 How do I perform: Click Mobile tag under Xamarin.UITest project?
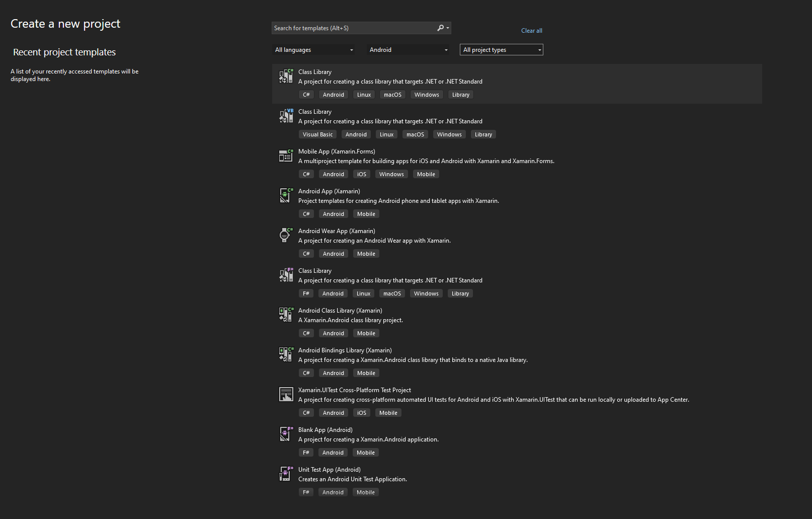tap(388, 413)
